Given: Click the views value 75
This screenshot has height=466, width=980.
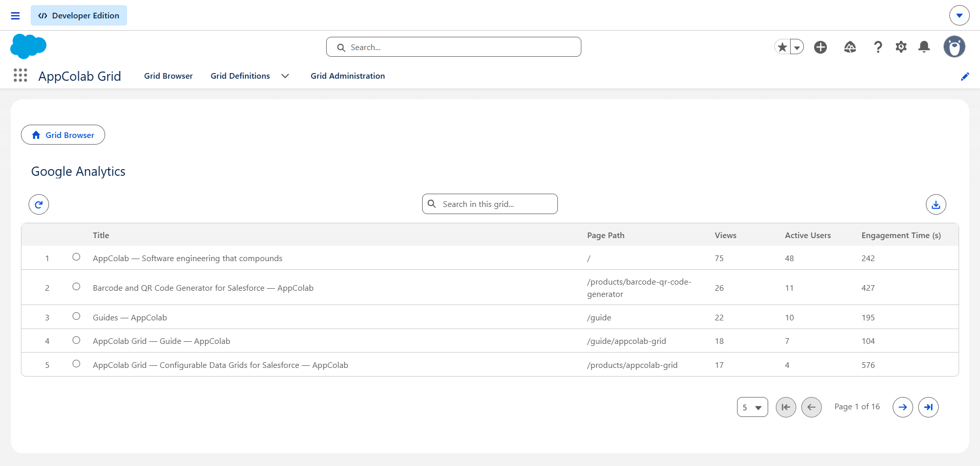Looking at the screenshot, I should click(719, 259).
